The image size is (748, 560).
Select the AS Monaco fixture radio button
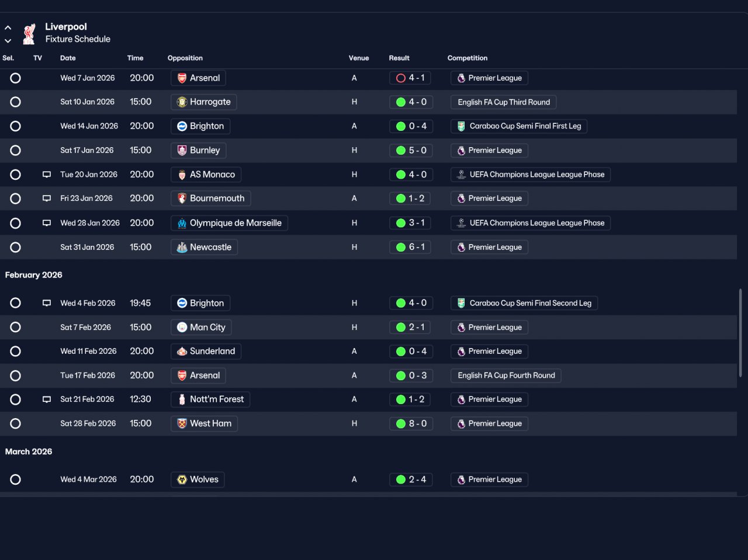tap(16, 175)
